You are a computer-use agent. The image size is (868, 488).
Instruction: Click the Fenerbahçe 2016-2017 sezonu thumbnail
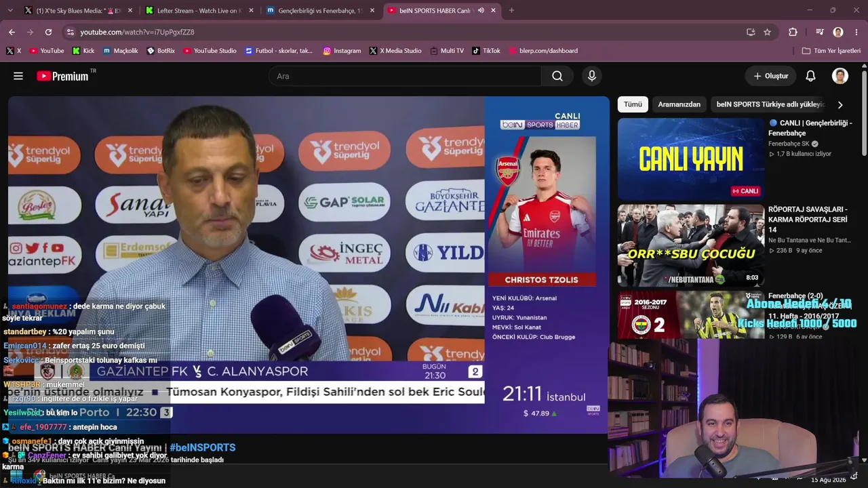coord(690,315)
